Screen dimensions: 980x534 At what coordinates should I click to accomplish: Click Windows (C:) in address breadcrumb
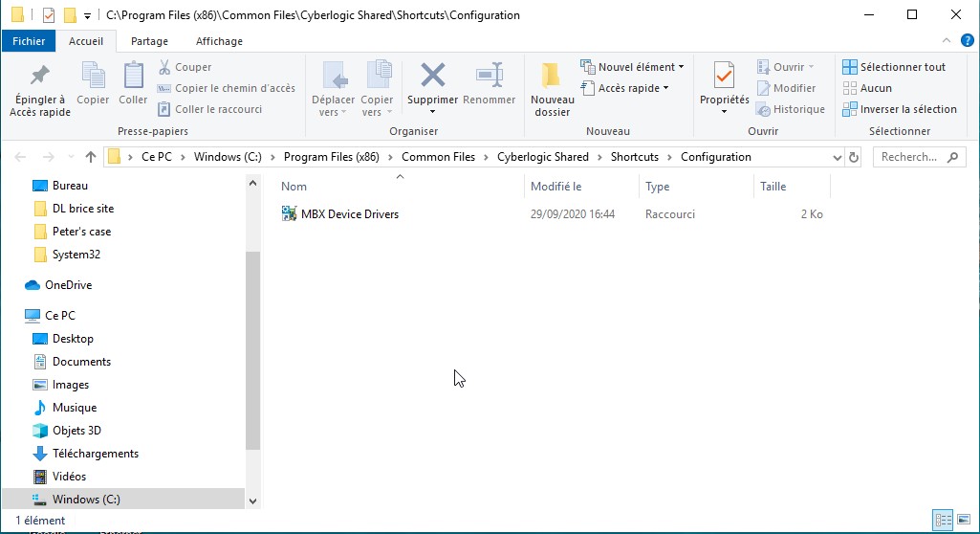[228, 157]
